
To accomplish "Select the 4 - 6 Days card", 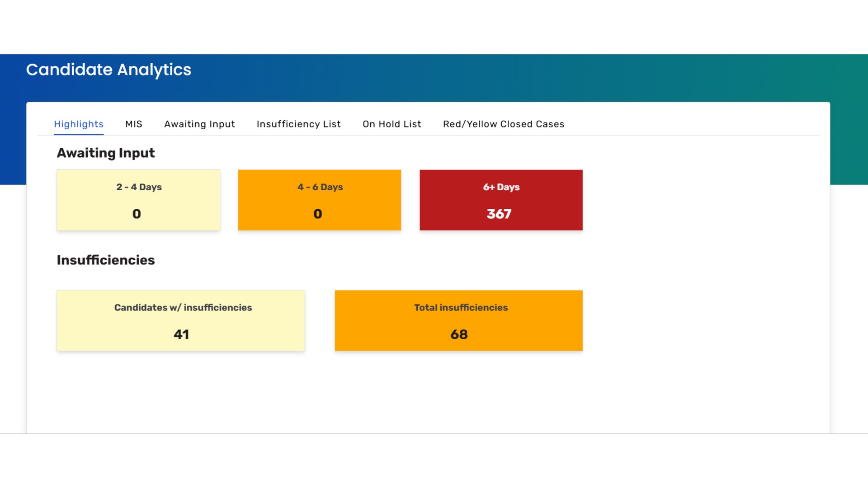I will point(319,200).
